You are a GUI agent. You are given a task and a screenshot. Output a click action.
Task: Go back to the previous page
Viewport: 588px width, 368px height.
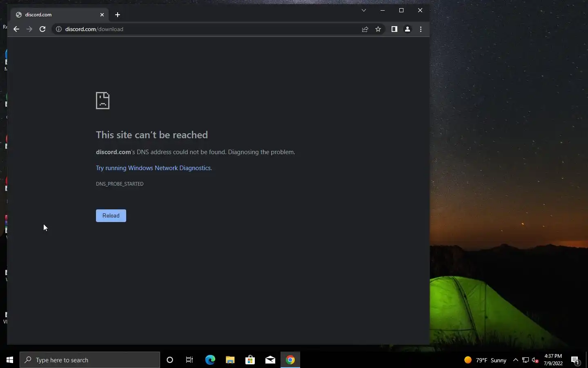[16, 29]
